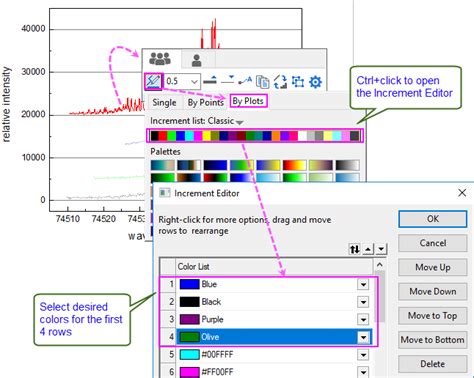This screenshot has width=474, height=378.
Task: Select the Olive row in Color List
Action: (267, 337)
